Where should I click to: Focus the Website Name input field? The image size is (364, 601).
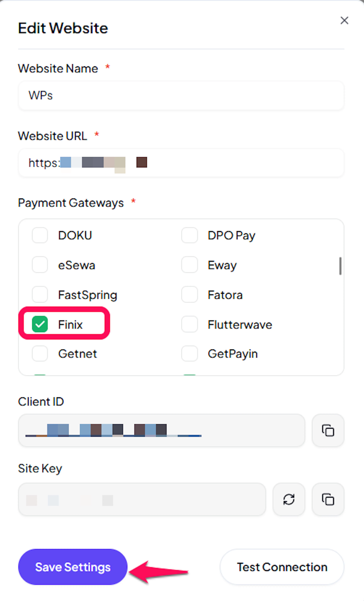tap(181, 95)
